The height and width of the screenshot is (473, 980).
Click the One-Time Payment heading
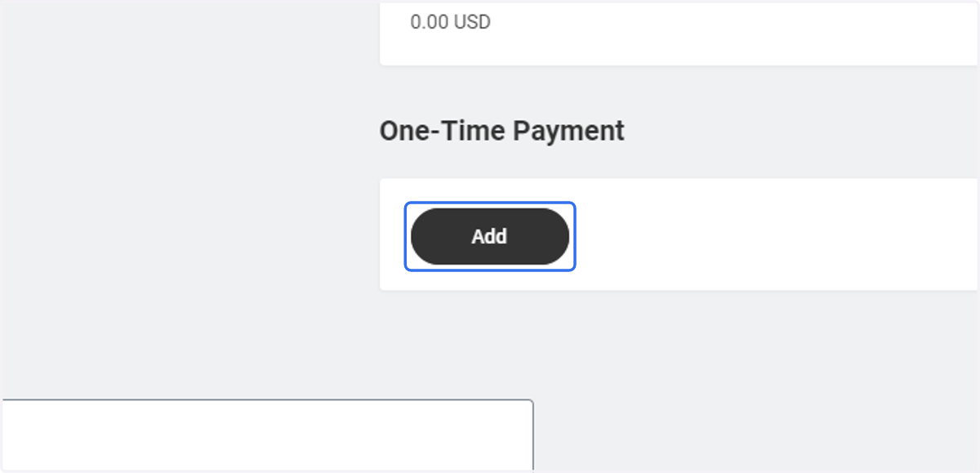pyautogui.click(x=501, y=131)
